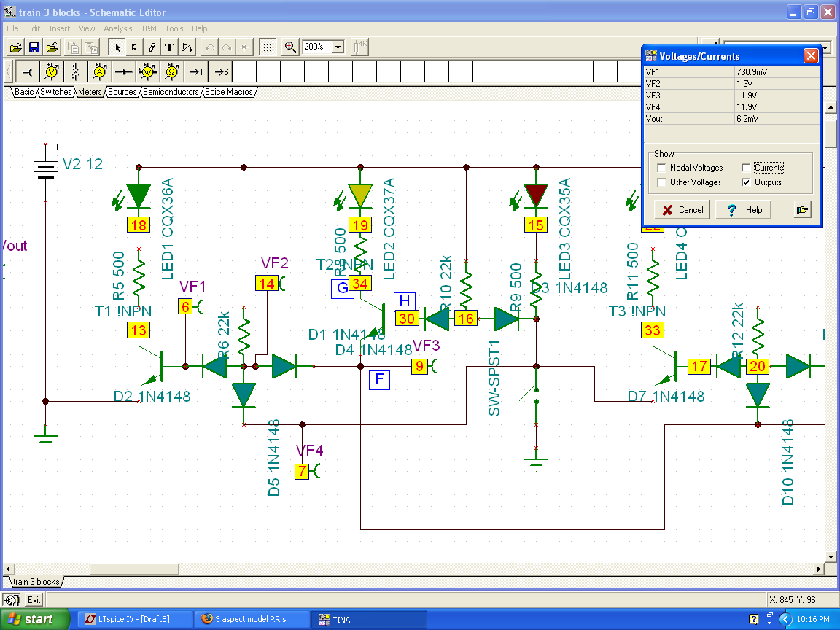This screenshot has width=840, height=630.
Task: Switch to the Switches component tab
Action: pos(55,92)
